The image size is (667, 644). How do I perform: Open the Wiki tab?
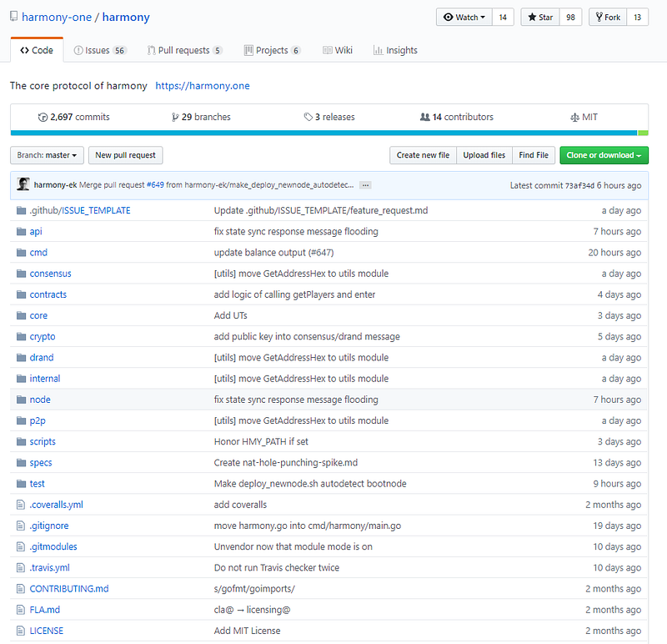338,50
